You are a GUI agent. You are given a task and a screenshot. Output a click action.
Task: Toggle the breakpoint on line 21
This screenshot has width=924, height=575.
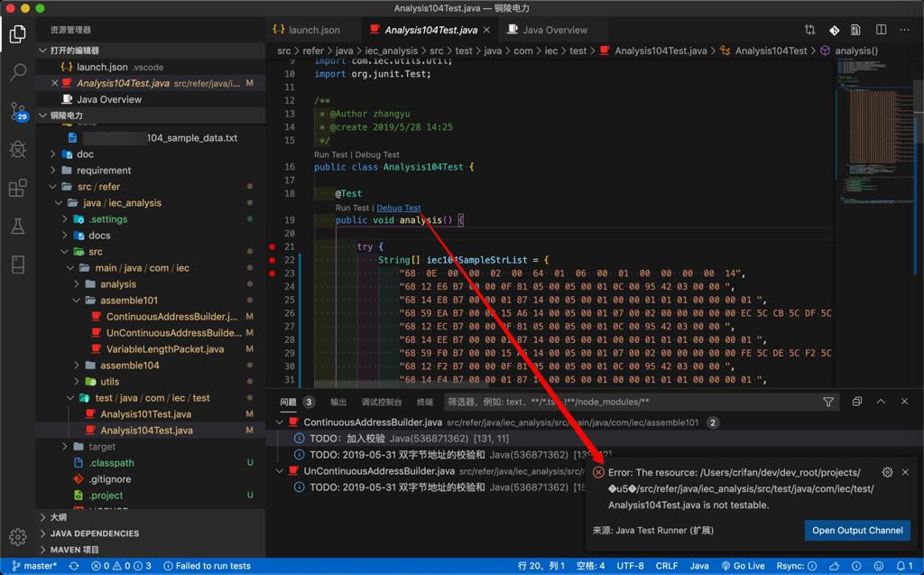(272, 246)
